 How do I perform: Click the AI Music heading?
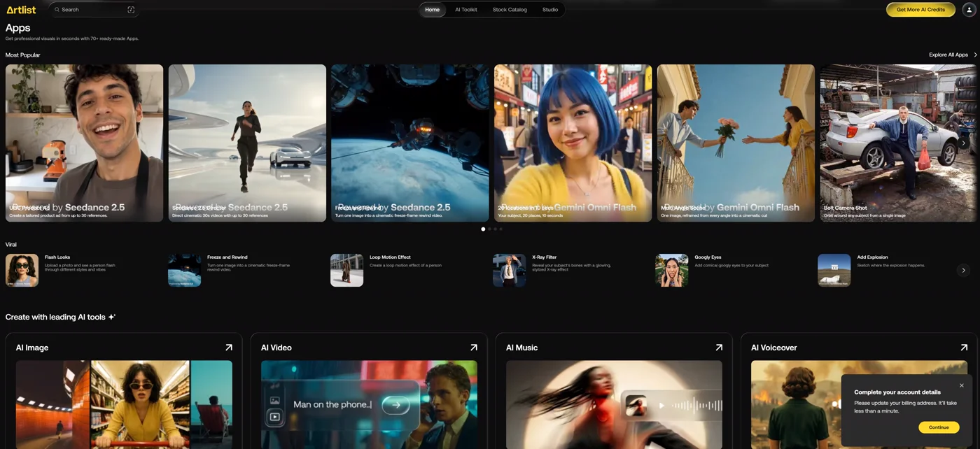pyautogui.click(x=521, y=348)
